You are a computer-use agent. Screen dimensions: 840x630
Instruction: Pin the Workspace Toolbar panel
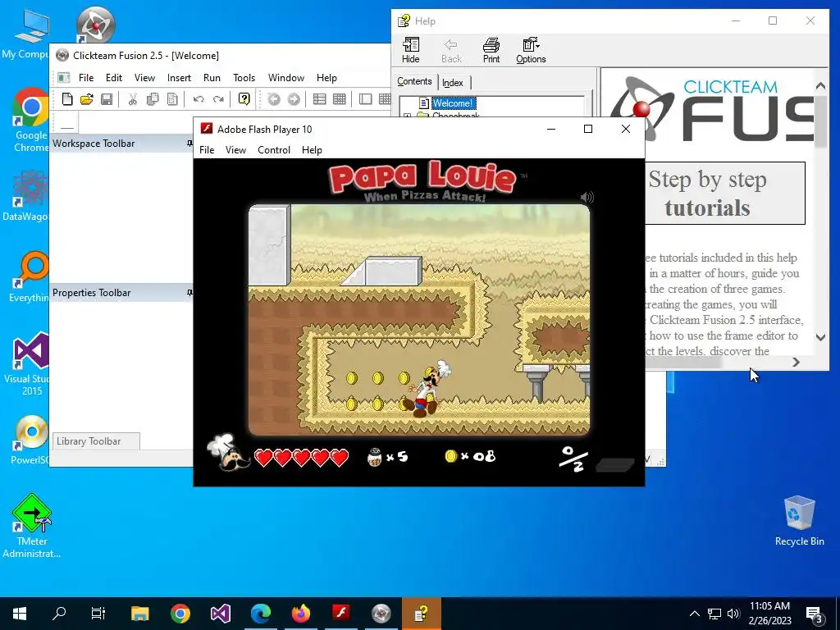coord(189,144)
